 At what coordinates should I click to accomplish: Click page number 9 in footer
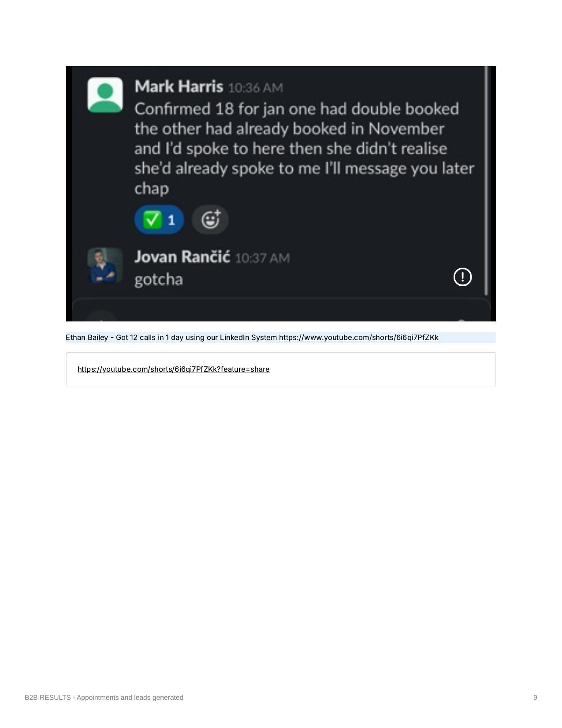[x=535, y=697]
